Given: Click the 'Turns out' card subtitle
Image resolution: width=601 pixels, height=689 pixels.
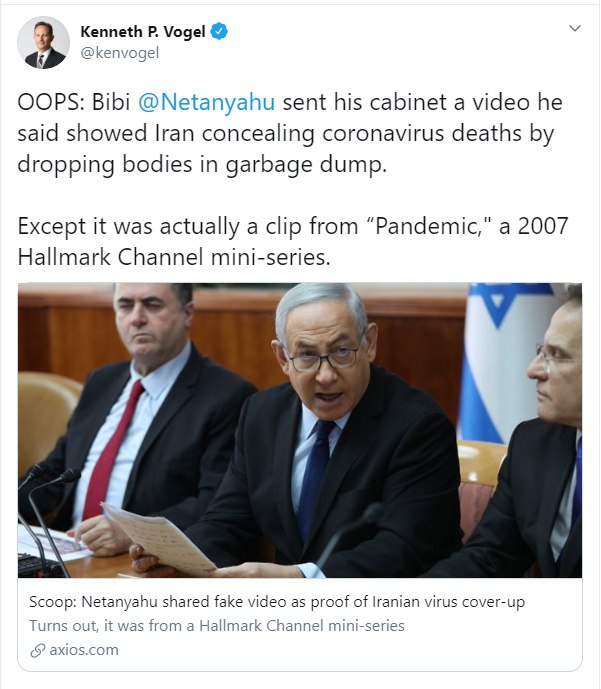Looking at the screenshot, I should pos(217,625).
